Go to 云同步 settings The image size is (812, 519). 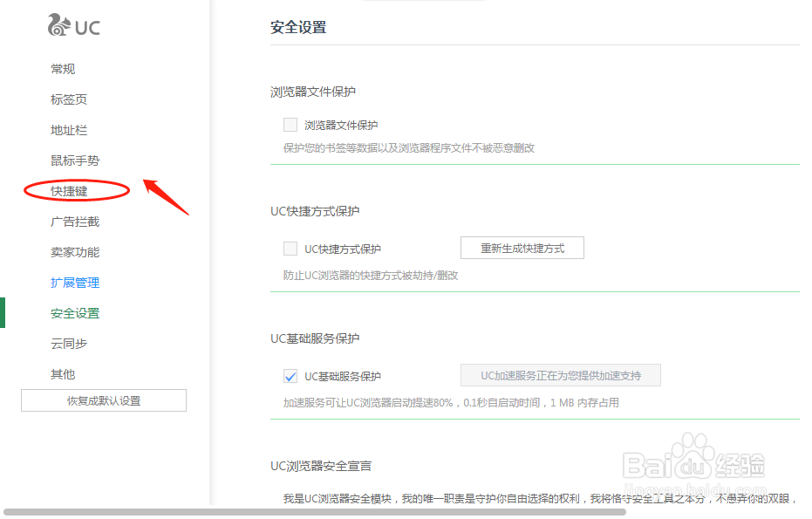click(x=69, y=344)
